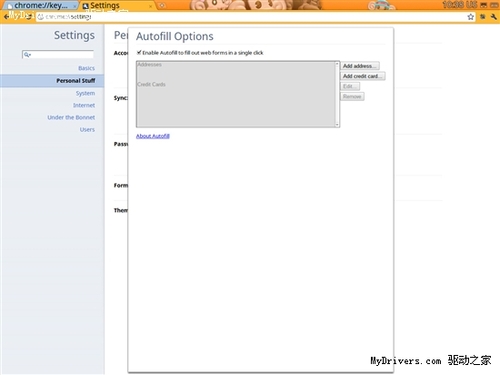Click the back arrow button

[6, 16]
